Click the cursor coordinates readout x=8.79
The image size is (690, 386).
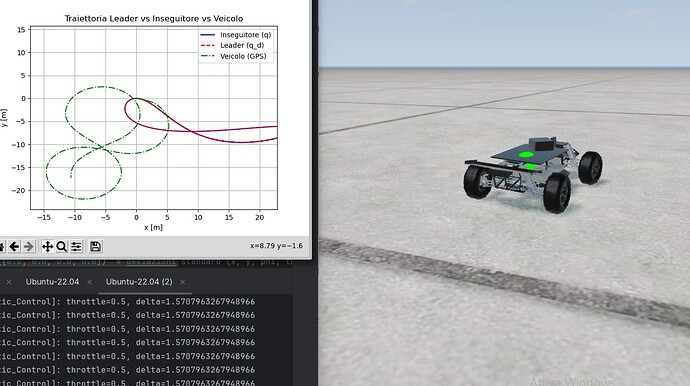[x=276, y=246]
